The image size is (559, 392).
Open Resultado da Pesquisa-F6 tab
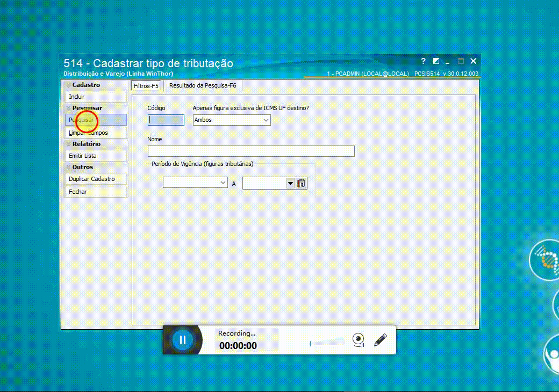pos(203,85)
